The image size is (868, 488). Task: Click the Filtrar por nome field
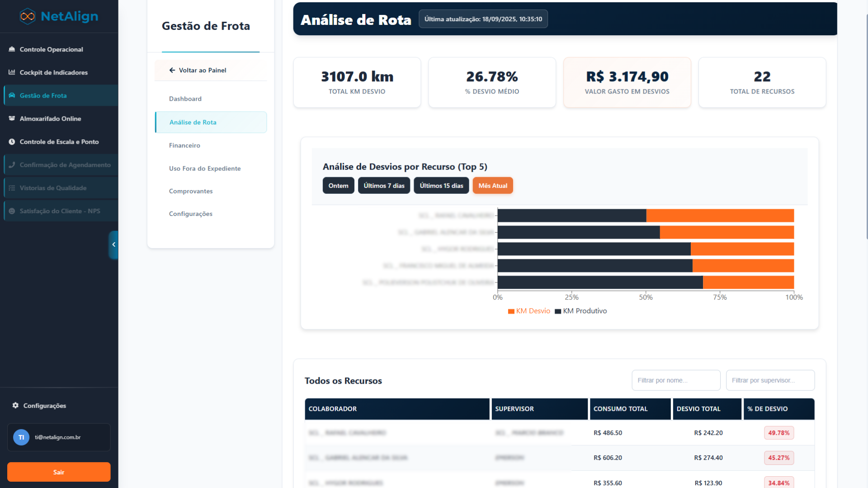coord(675,380)
